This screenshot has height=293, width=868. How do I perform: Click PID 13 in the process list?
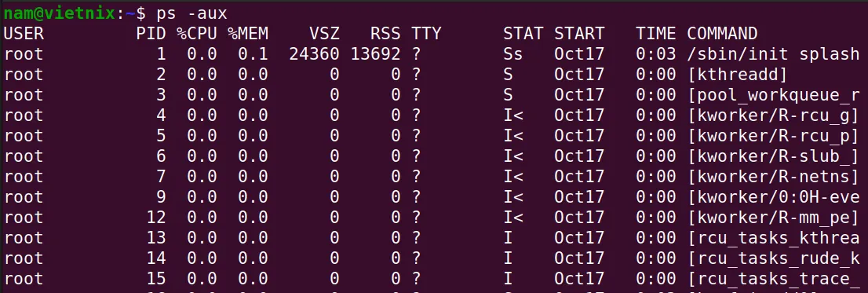pos(156,239)
